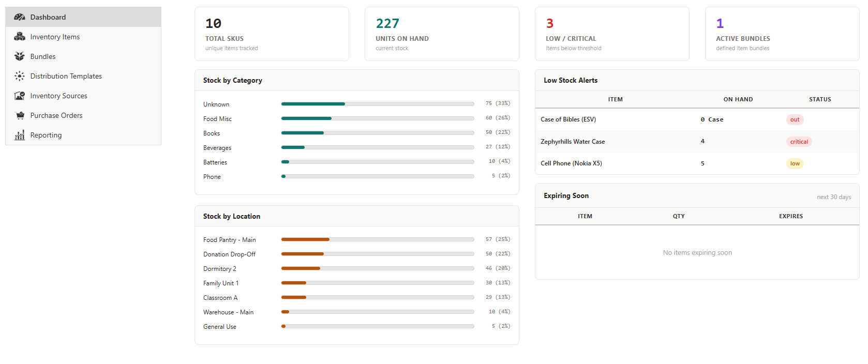Click the QTY column header
The width and height of the screenshot is (868, 364).
pos(679,216)
